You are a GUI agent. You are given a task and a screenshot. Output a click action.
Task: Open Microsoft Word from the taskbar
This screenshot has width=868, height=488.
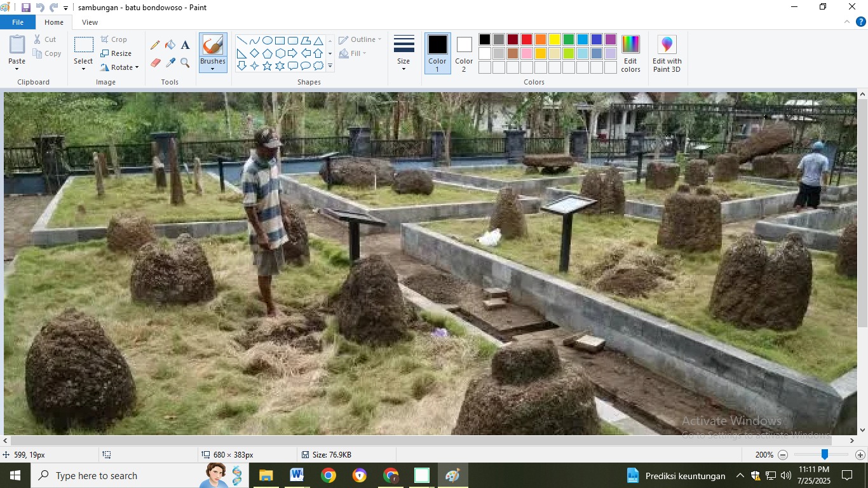coord(297,475)
